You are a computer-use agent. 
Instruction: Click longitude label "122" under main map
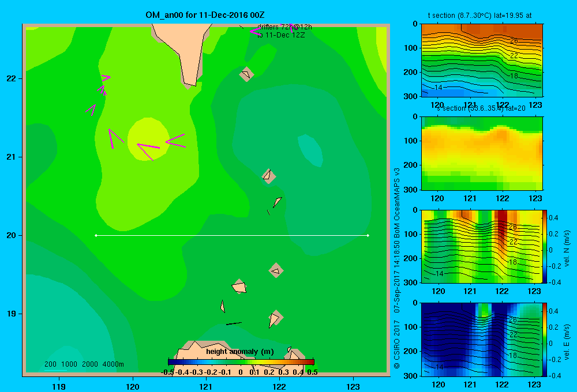[279, 386]
